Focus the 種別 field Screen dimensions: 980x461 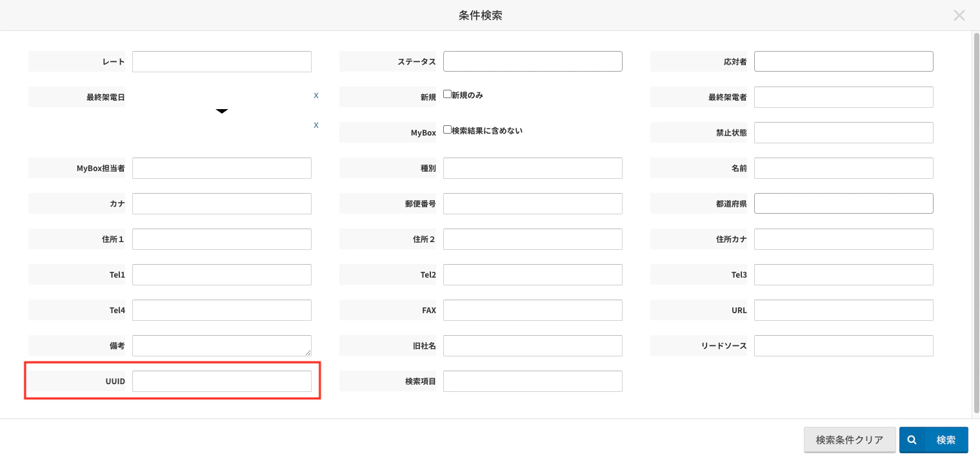[533, 168]
